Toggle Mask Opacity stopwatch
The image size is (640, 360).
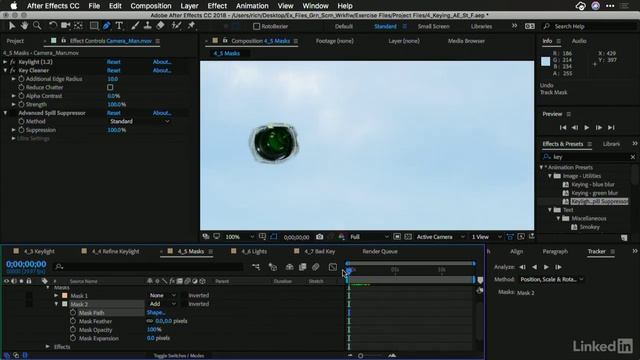pos(73,330)
